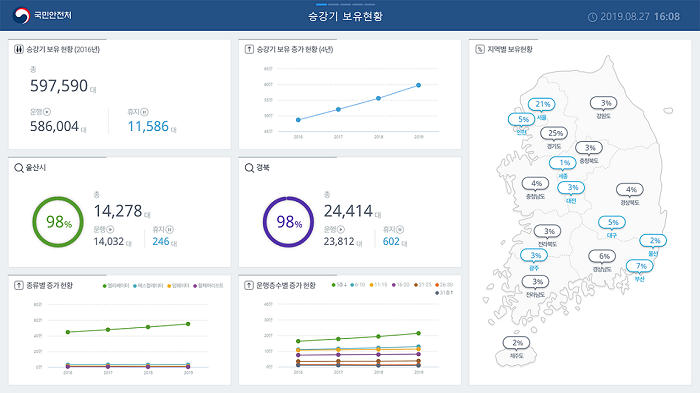Viewport: 700px width, 393px height.
Task: Click the up-arrow icon of 운행층수별 증가 현황
Action: pos(249,285)
